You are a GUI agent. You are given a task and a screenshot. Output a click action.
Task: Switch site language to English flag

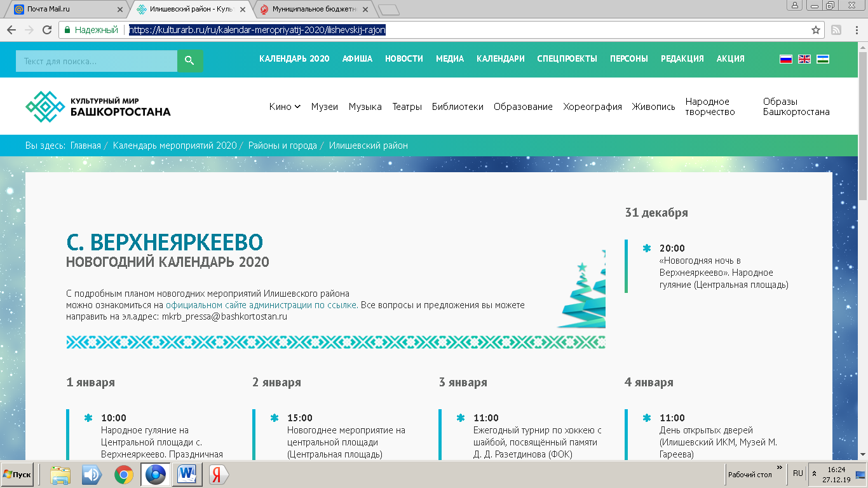tap(804, 59)
